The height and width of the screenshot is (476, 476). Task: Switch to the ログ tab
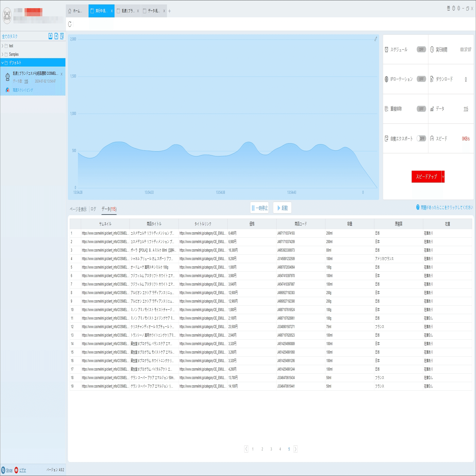coord(93,209)
